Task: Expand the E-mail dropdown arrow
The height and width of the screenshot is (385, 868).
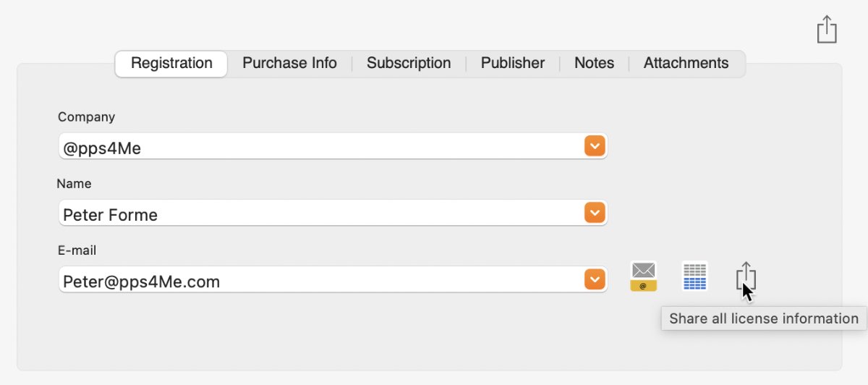Action: pyautogui.click(x=595, y=280)
